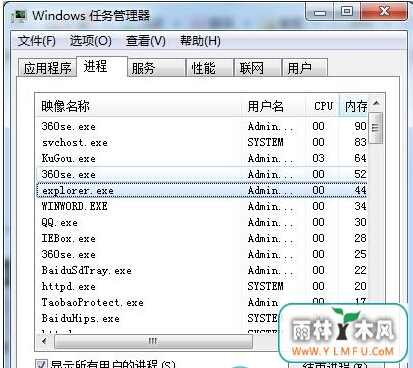Select the BaiduSdTray.exe process
The width and height of the screenshot is (413, 368).
click(202, 270)
